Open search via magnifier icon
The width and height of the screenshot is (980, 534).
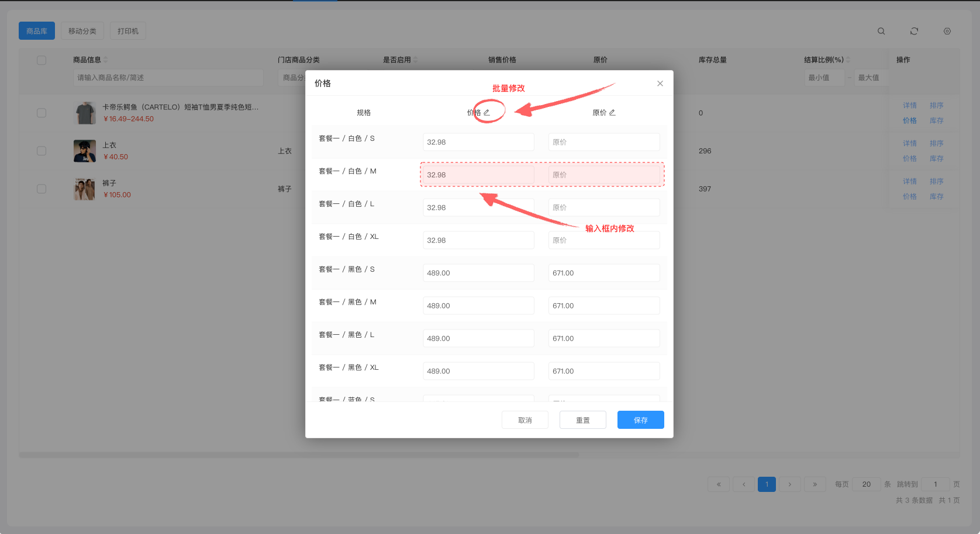pyautogui.click(x=881, y=31)
